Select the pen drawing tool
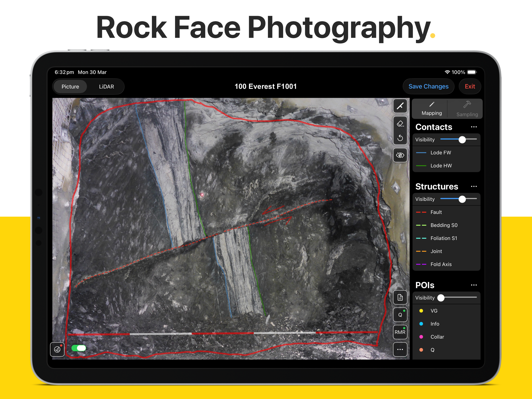This screenshot has height=399, width=532. click(400, 106)
